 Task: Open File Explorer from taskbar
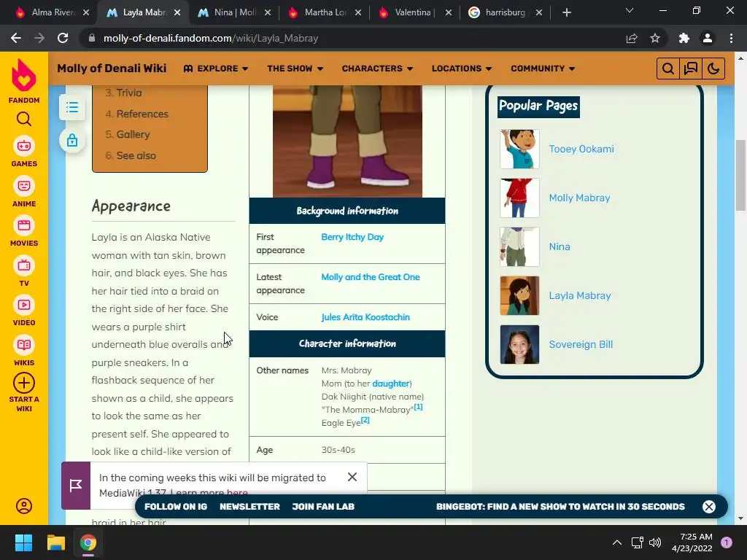tap(55, 542)
